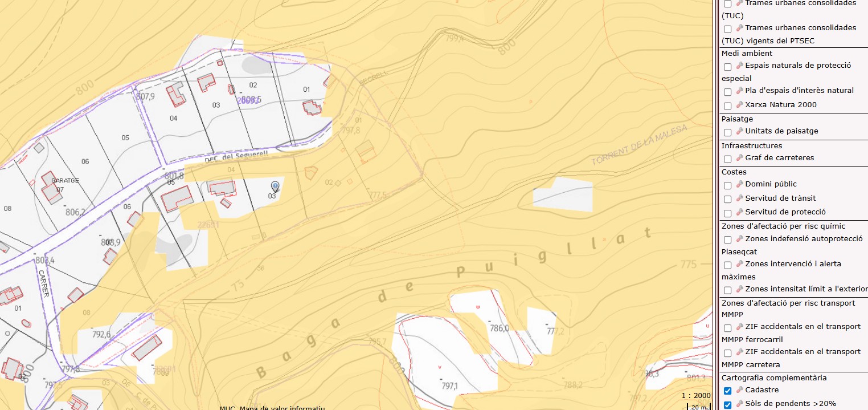Click wrench icon for Servitud de trànsit
Image resolution: width=868 pixels, height=410 pixels.
740,198
